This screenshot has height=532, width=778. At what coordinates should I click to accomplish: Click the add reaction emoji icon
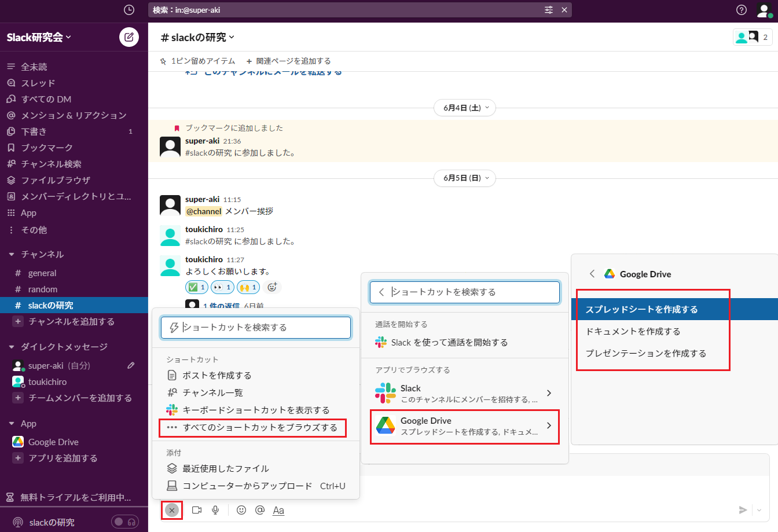(x=272, y=287)
